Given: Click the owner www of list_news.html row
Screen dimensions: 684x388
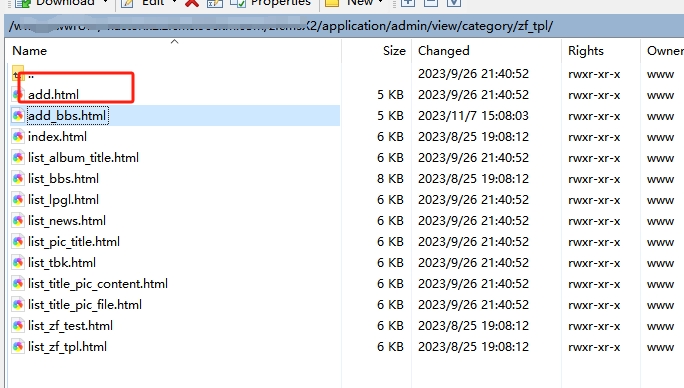Looking at the screenshot, I should click(660, 221).
